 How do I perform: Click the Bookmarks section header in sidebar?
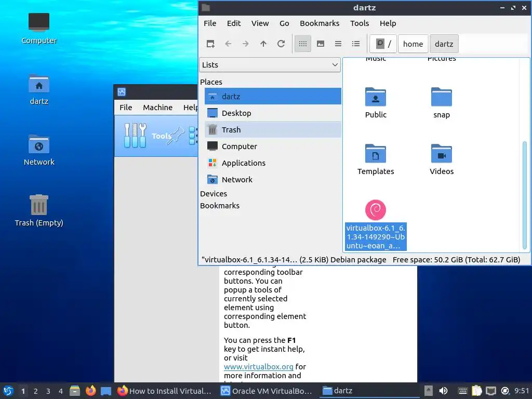(x=220, y=206)
